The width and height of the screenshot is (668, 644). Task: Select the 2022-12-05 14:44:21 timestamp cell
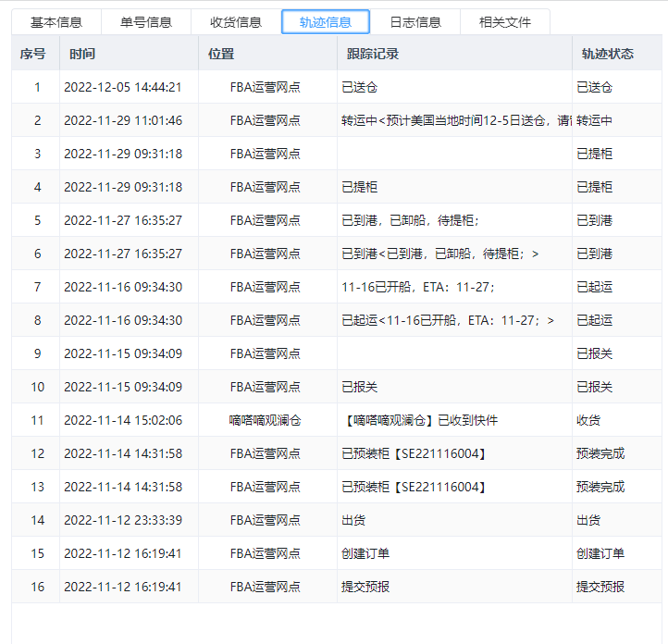click(x=123, y=88)
